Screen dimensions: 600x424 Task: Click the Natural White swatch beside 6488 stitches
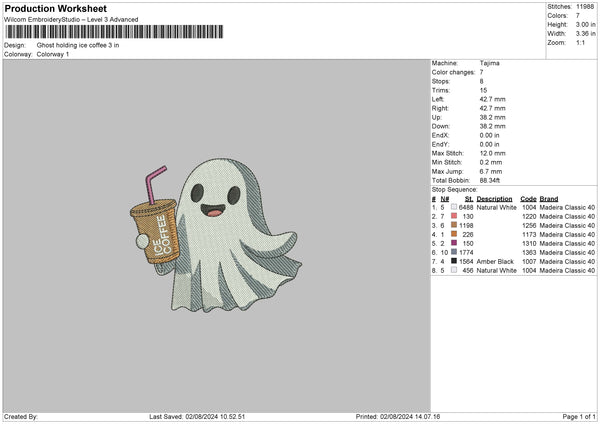(454, 207)
